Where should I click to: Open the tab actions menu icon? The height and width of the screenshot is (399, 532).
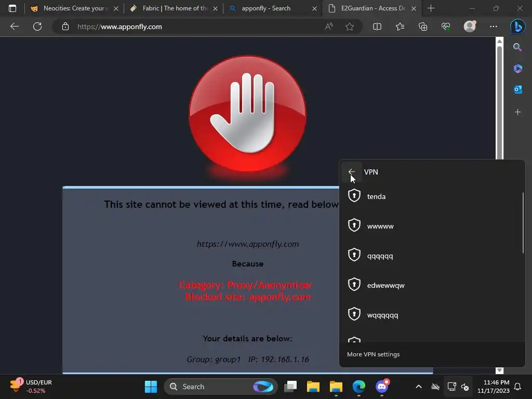point(12,8)
